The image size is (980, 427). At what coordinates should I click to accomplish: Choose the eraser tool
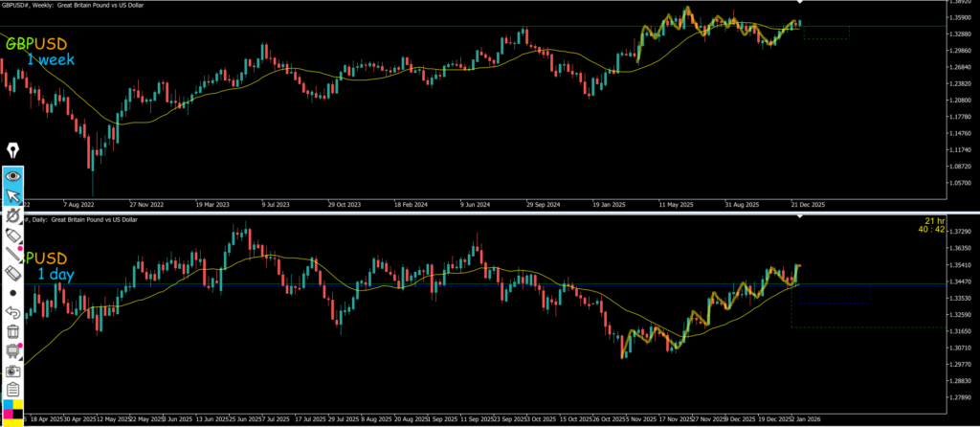coord(13,274)
